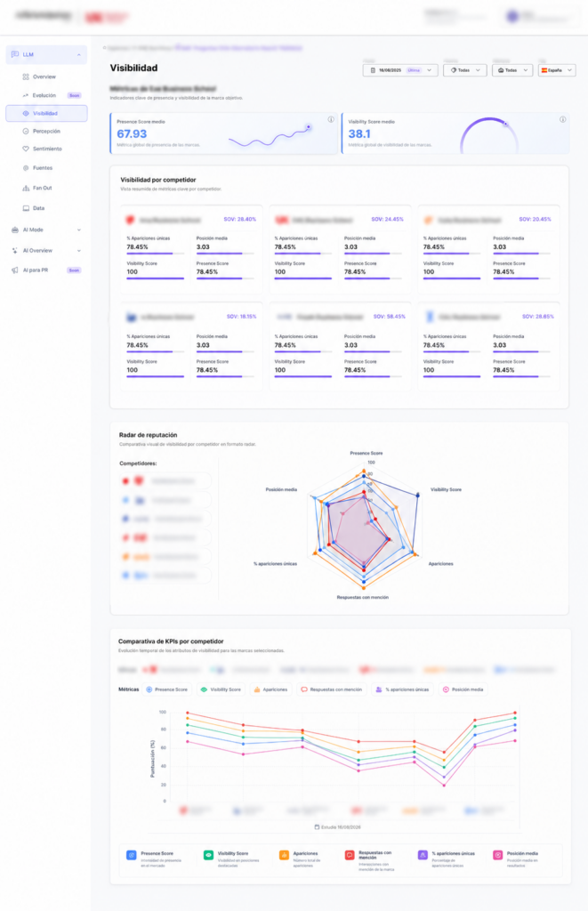
Task: Toggle the Apariciones metric chip
Action: click(x=270, y=689)
